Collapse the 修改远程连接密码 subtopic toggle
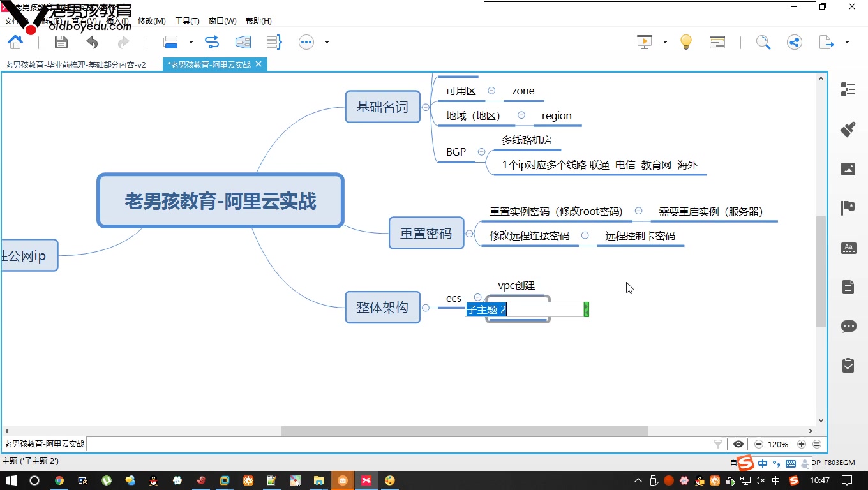Image resolution: width=868 pixels, height=490 pixels. [585, 235]
